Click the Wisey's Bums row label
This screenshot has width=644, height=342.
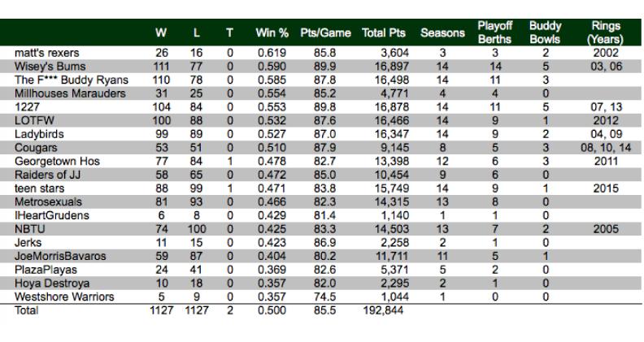click(x=50, y=66)
